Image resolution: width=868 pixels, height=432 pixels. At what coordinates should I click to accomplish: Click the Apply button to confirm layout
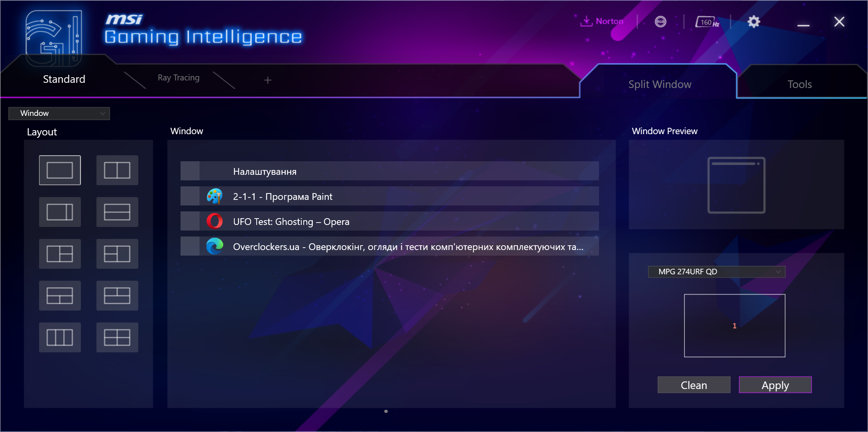775,385
